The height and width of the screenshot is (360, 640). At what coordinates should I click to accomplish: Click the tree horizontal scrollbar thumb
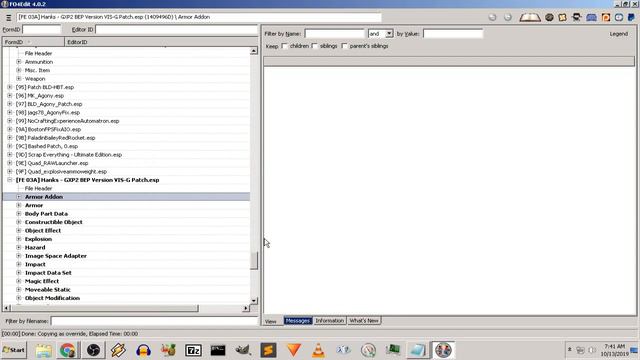104,308
